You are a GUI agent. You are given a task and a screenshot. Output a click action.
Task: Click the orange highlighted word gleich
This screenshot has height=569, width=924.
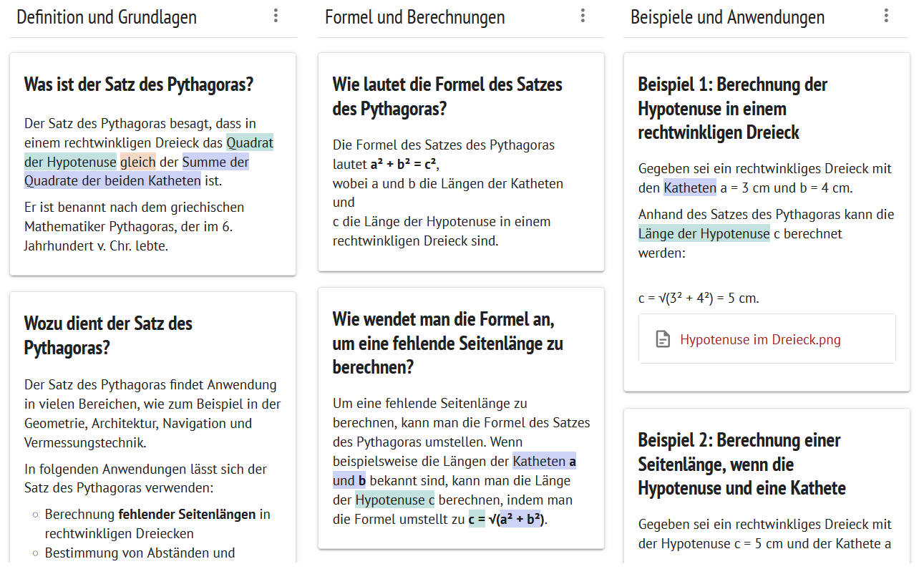[138, 162]
